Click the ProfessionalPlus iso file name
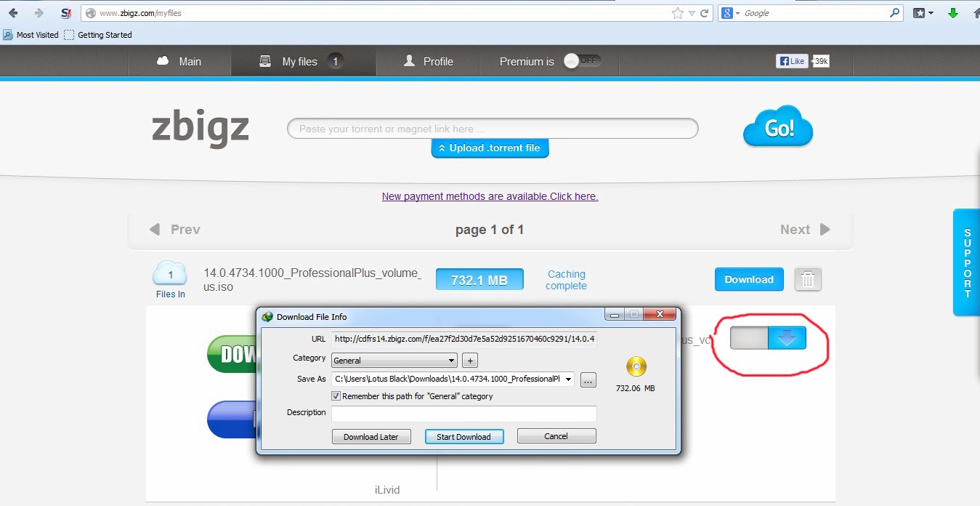980x506 pixels. tap(312, 280)
